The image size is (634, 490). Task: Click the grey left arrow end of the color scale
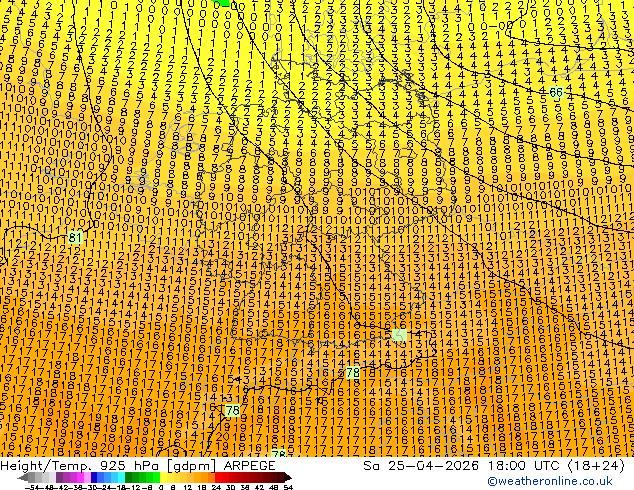pos(23,477)
